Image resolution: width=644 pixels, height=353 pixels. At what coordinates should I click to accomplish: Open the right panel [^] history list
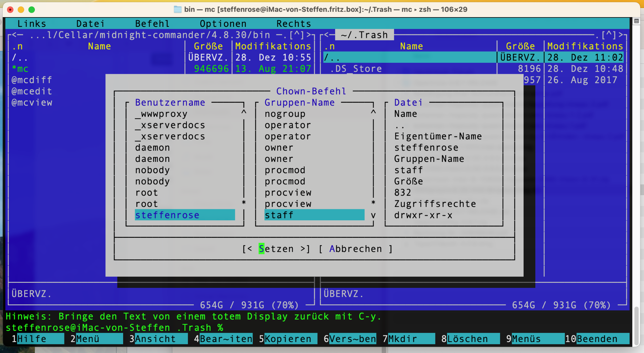tap(608, 35)
